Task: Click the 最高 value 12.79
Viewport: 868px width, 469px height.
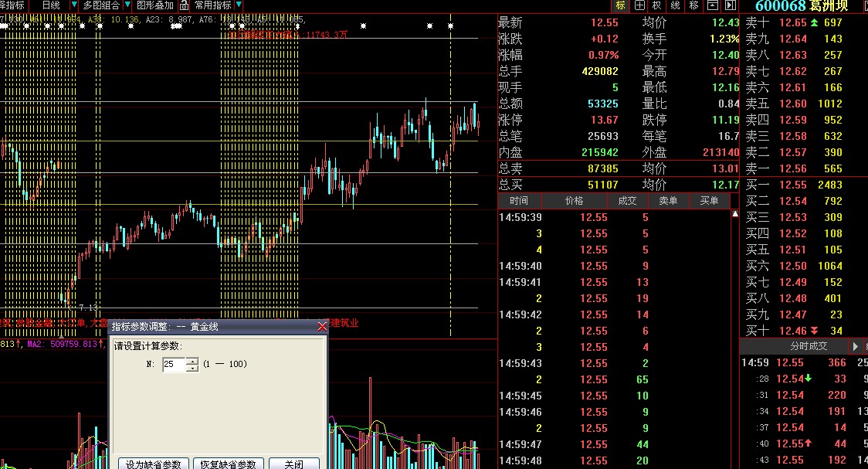Action: 725,71
